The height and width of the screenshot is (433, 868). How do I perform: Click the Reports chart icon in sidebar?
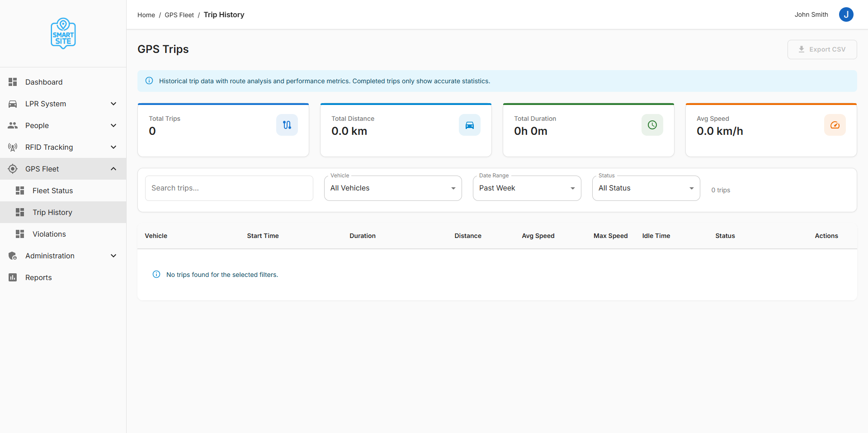pos(13,277)
